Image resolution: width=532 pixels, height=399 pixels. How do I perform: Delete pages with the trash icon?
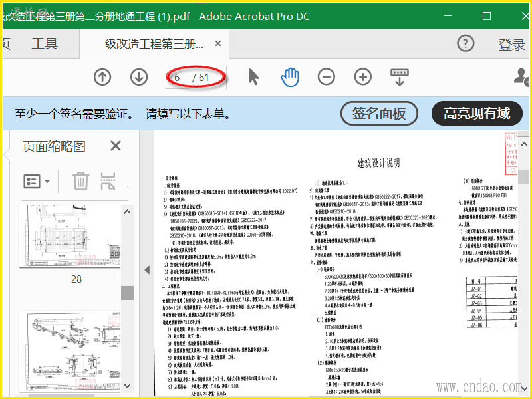pos(80,181)
